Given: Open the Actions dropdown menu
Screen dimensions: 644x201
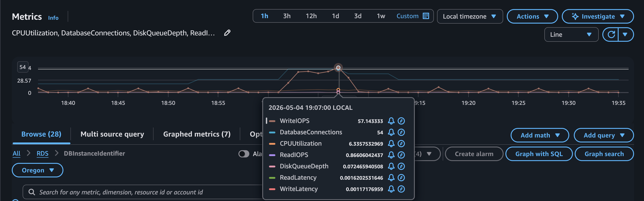Looking at the screenshot, I should [x=532, y=17].
